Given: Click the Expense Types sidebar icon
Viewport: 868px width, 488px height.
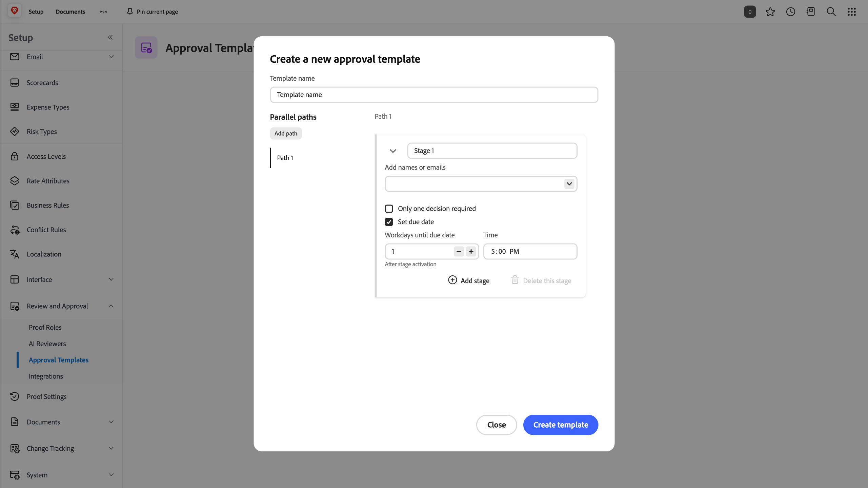Looking at the screenshot, I should tap(15, 107).
